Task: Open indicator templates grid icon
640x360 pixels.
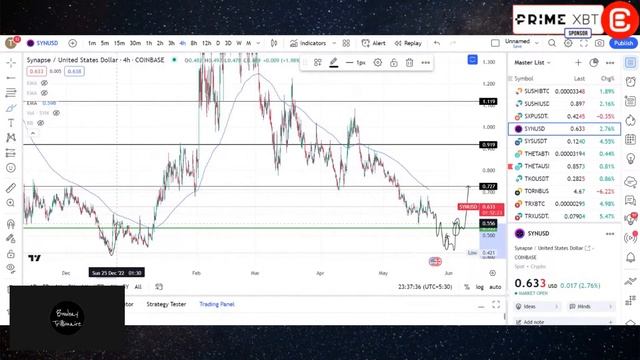Action: tap(346, 43)
